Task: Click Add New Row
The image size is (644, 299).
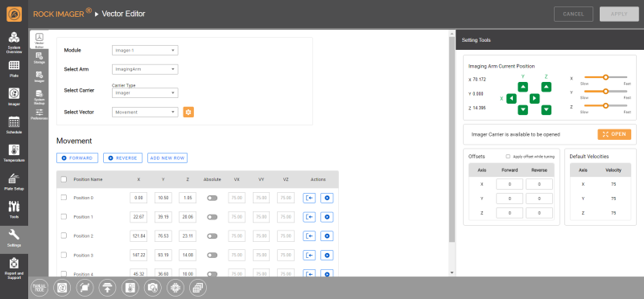Action: (167, 158)
